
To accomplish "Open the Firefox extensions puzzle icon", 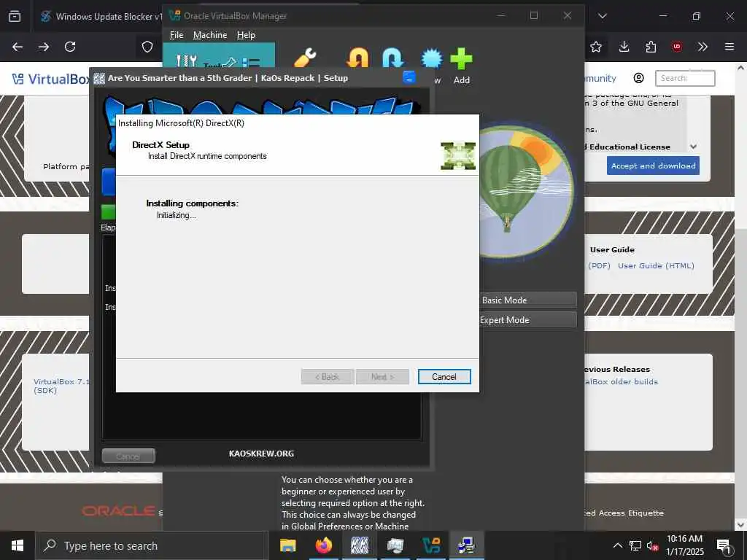I will pyautogui.click(x=651, y=47).
